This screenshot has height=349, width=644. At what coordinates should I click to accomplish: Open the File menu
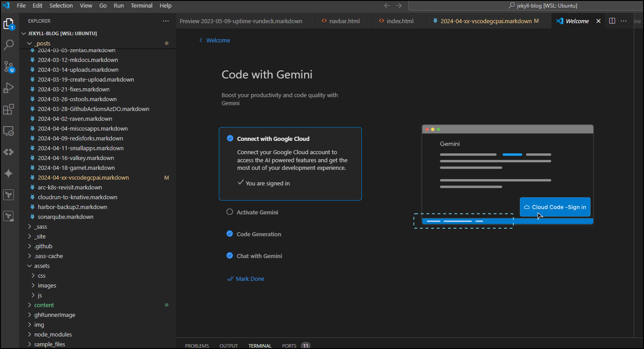[x=21, y=6]
